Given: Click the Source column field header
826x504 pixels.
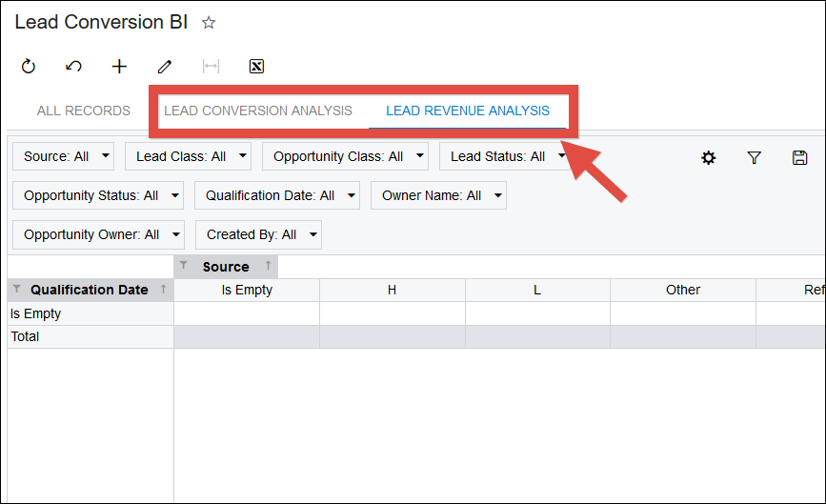Looking at the screenshot, I should [226, 267].
